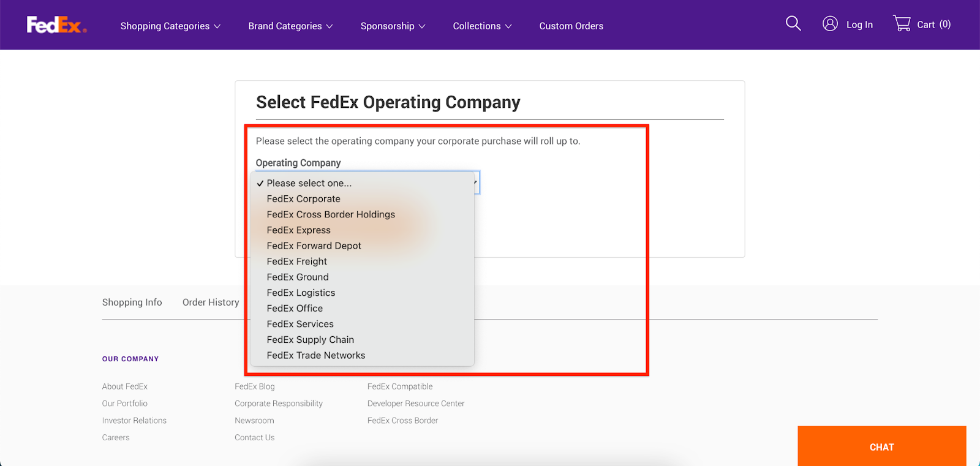Screen dimensions: 980x466
Task: Choose FedEx Cross Border Holdings option
Action: pos(363,214)
